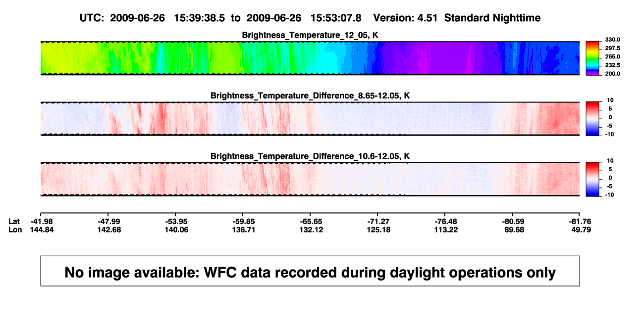644x330 pixels.
Task: Click latitude value '-59.85'
Action: coord(243,221)
